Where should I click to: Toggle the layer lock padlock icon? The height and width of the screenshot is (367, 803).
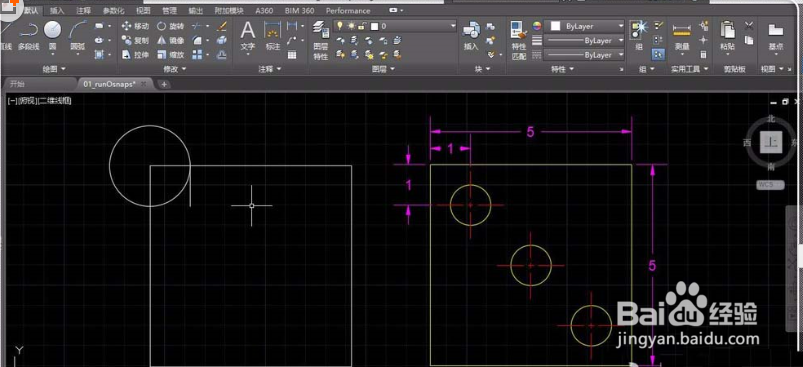click(x=362, y=26)
